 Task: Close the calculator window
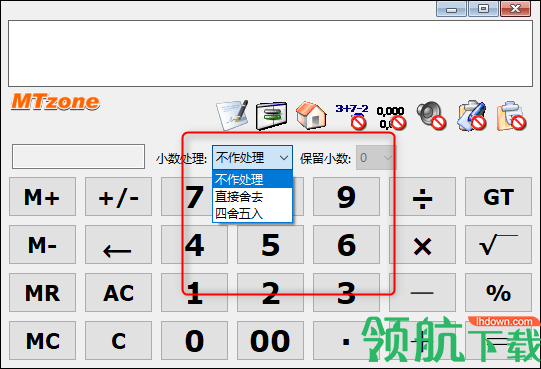[515, 9]
